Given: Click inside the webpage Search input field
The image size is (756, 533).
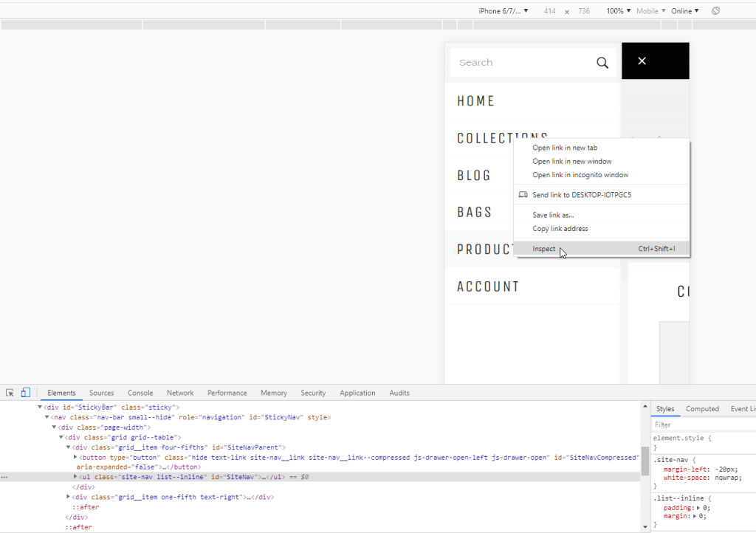Looking at the screenshot, I should 517,62.
